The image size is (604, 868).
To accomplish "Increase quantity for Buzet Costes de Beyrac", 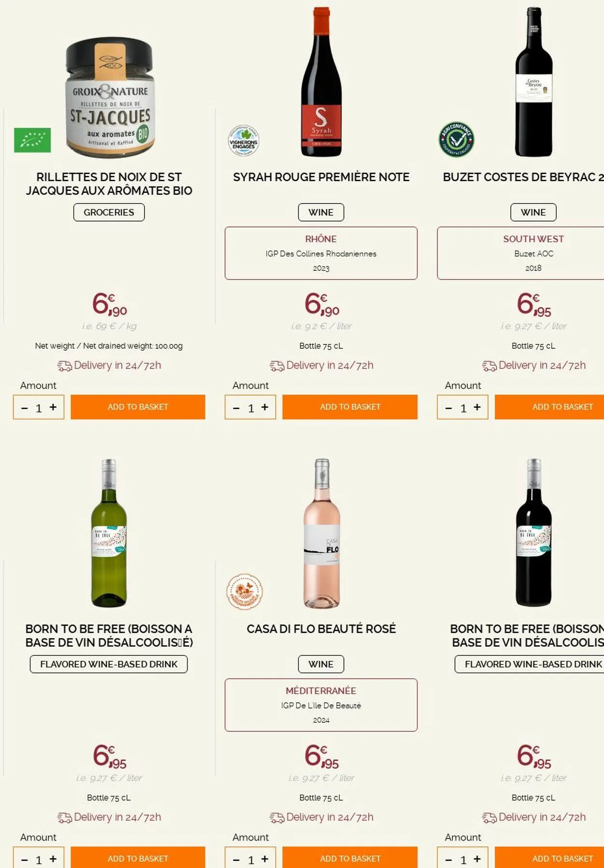I will [x=477, y=407].
